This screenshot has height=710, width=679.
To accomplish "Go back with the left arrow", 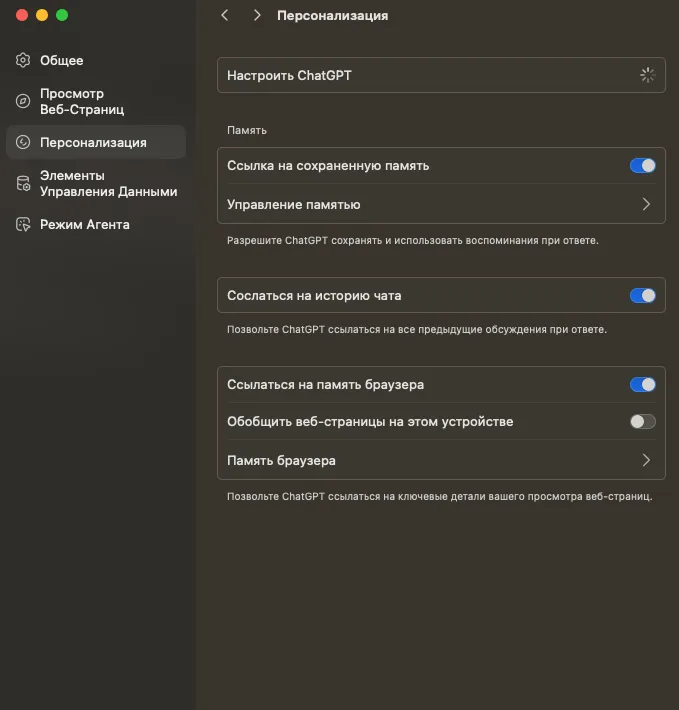I will [x=225, y=16].
